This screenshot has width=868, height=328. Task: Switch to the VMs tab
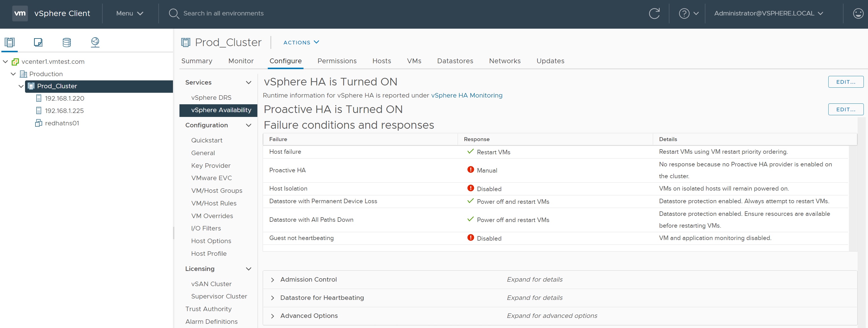click(x=414, y=61)
